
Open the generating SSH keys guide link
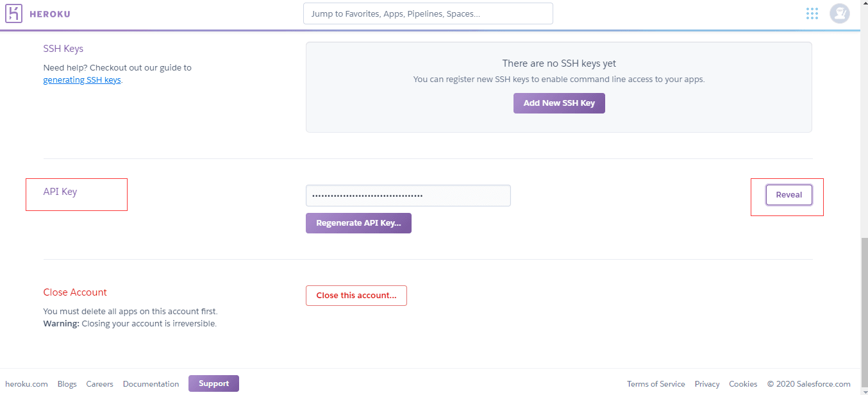[82, 80]
